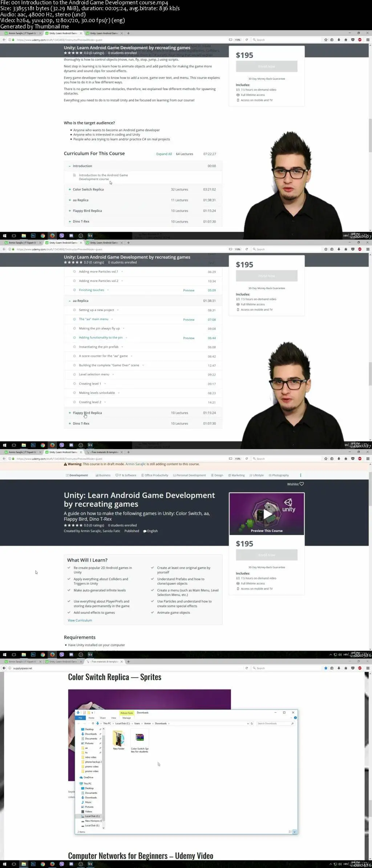Viewport: 372px width, 868px height.
Task: Expand 'Setting up a new project' arrow
Action: (x=118, y=310)
